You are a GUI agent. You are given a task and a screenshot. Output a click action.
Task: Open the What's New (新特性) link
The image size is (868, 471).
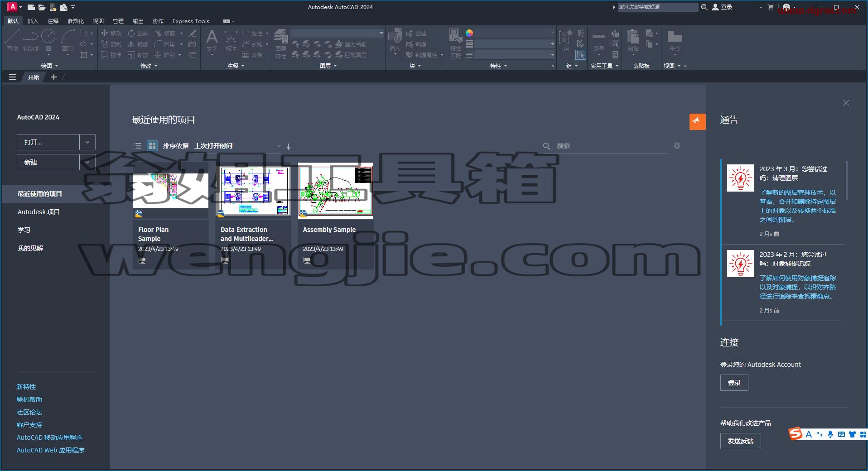point(26,387)
